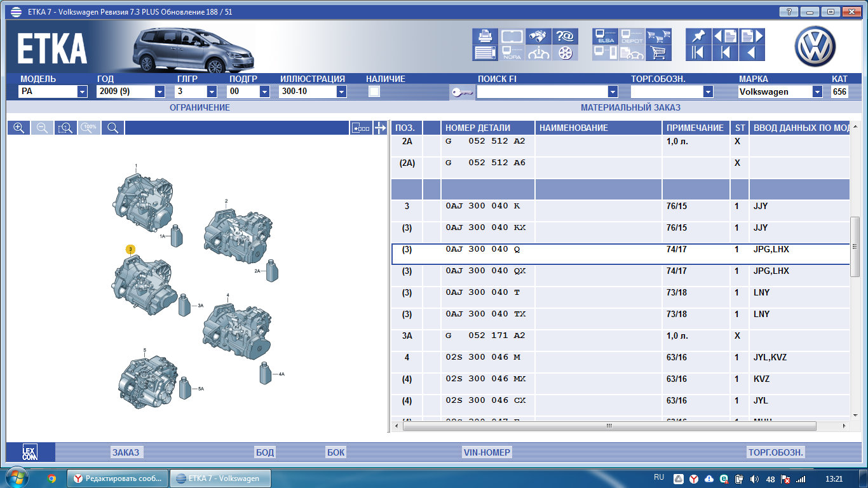Image resolution: width=868 pixels, height=488 pixels.
Task: Toggle the Наличие checkbox
Action: point(374,91)
